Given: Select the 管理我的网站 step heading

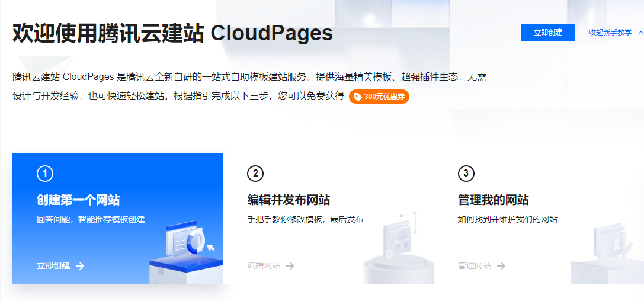Looking at the screenshot, I should point(494,200).
